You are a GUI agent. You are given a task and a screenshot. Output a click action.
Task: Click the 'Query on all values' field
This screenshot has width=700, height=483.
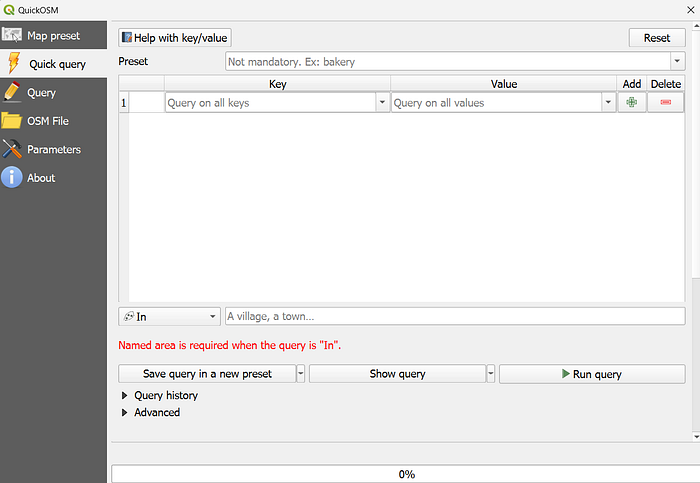click(x=496, y=102)
